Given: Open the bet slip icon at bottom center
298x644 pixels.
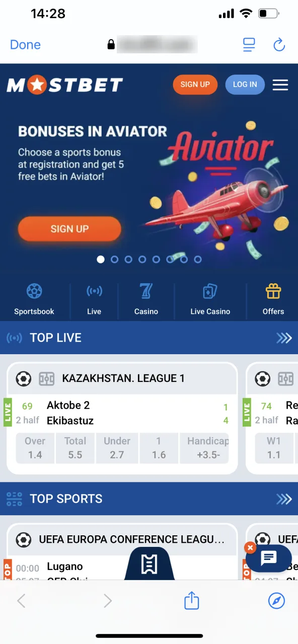Looking at the screenshot, I should [149, 565].
